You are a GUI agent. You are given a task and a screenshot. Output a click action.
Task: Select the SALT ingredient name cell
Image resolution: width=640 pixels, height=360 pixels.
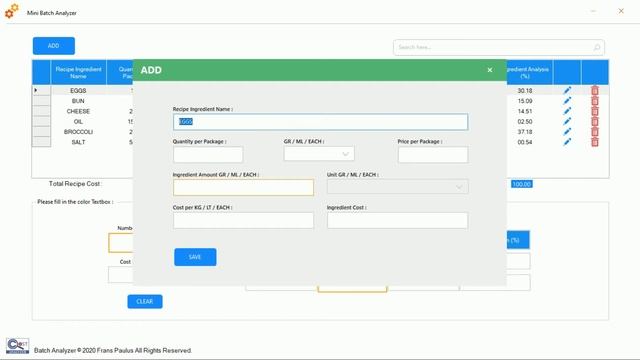click(78, 142)
